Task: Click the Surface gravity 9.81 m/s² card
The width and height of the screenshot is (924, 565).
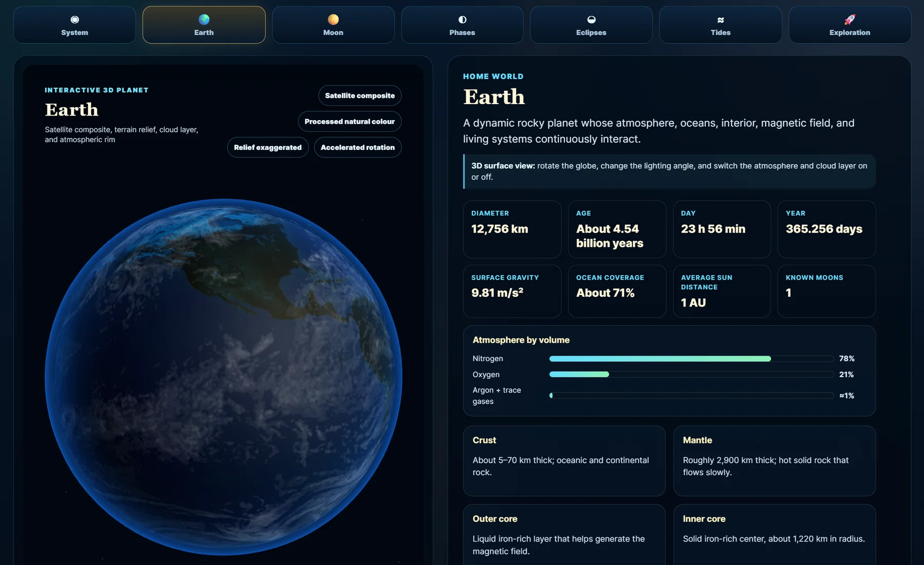Action: pyautogui.click(x=512, y=291)
